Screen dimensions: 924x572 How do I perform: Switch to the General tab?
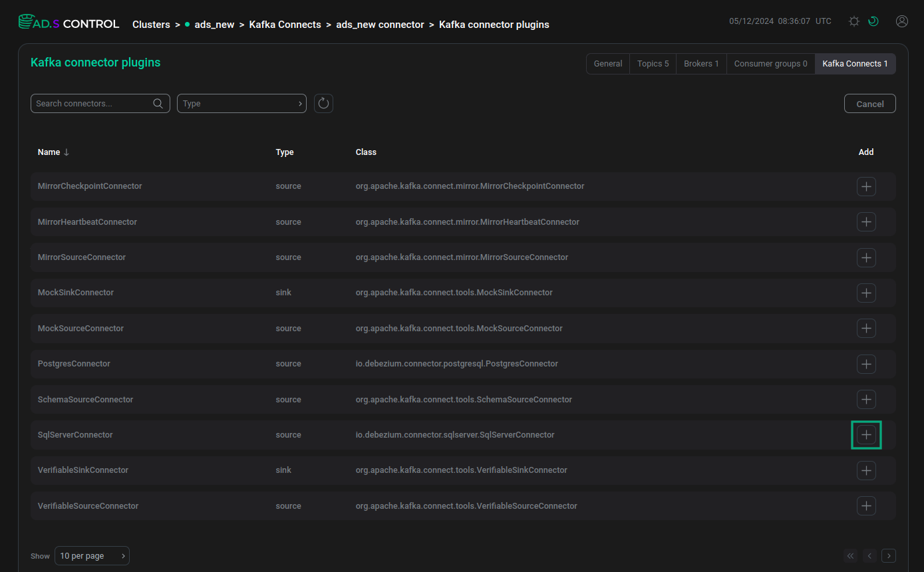click(608, 64)
